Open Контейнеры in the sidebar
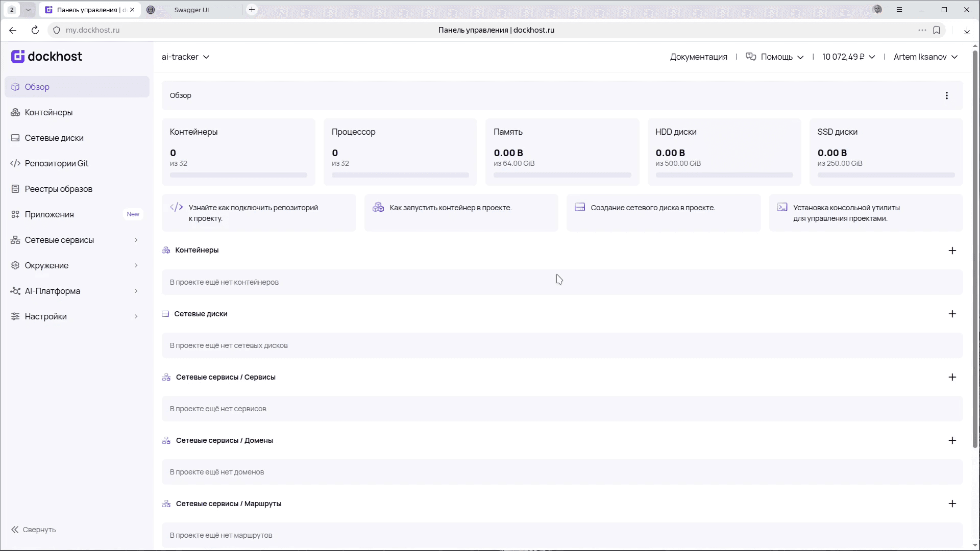The width and height of the screenshot is (980, 551). pos(77,112)
